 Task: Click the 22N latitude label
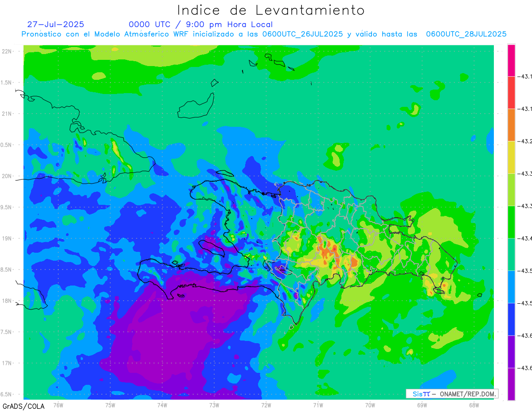pyautogui.click(x=7, y=51)
